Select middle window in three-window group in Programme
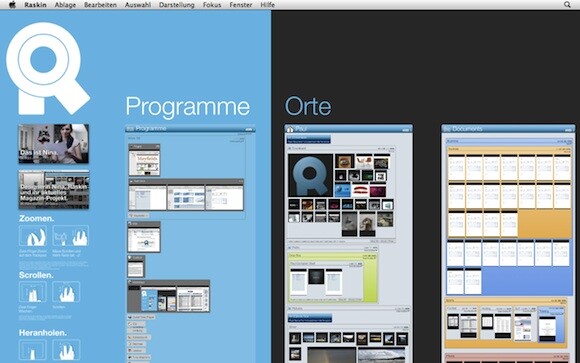This screenshot has height=363, width=580. click(x=186, y=198)
